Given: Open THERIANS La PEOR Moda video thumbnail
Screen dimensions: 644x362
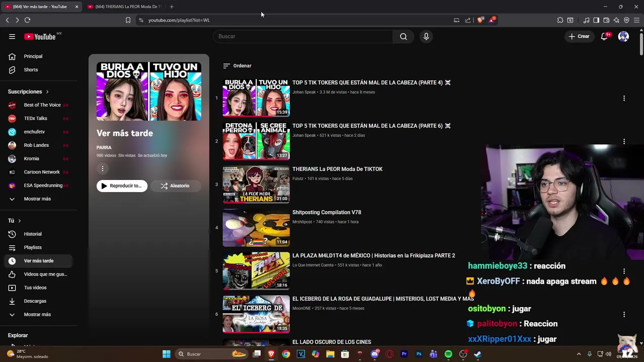Looking at the screenshot, I should click(x=256, y=185).
